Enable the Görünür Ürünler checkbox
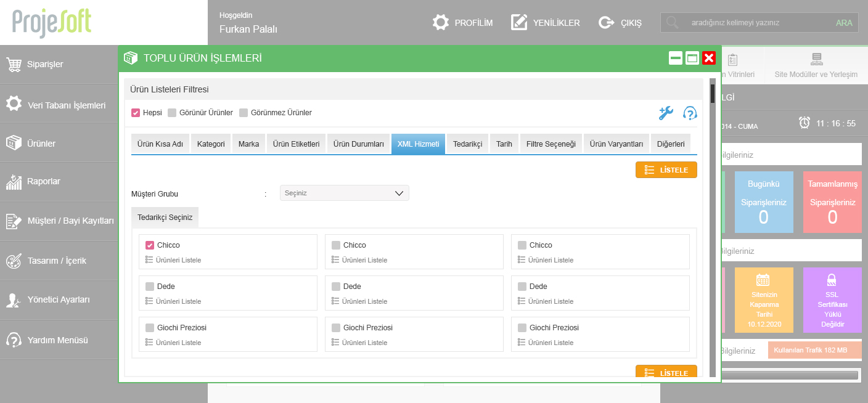 click(173, 113)
